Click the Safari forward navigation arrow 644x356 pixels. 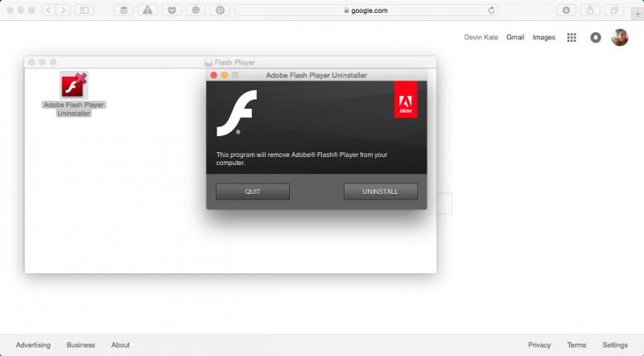pyautogui.click(x=64, y=10)
